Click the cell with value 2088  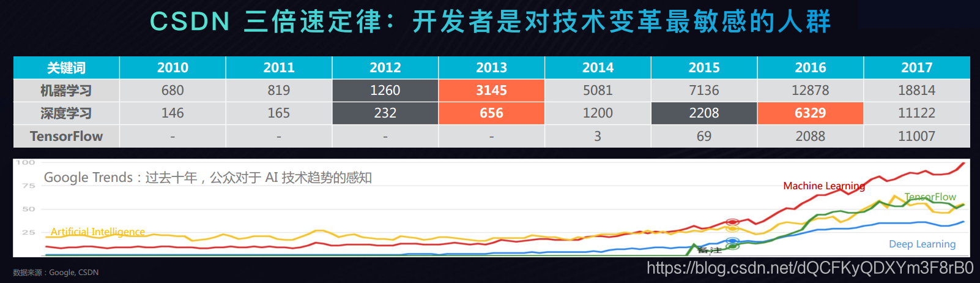click(811, 136)
